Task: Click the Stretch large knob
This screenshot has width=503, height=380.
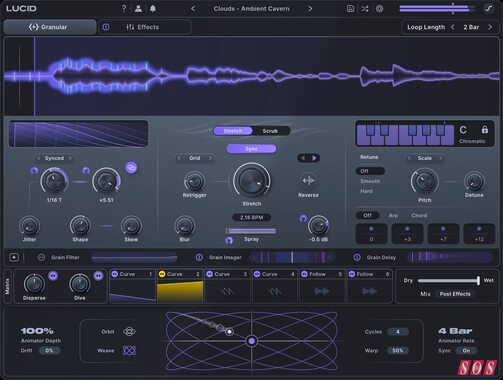Action: [252, 180]
